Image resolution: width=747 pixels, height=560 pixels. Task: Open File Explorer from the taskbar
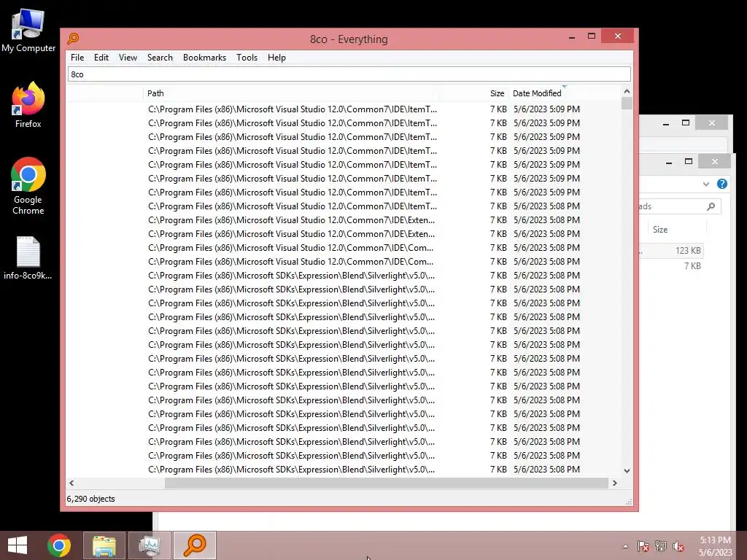(x=104, y=545)
